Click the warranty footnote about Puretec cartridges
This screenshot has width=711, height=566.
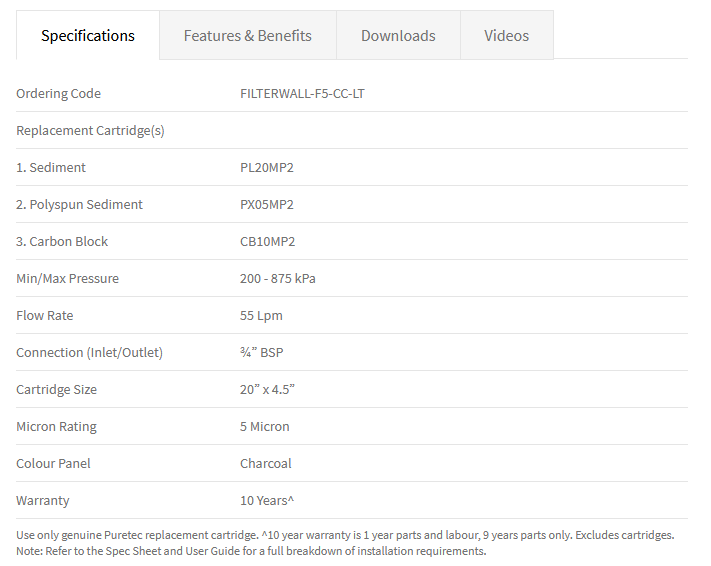pos(345,535)
